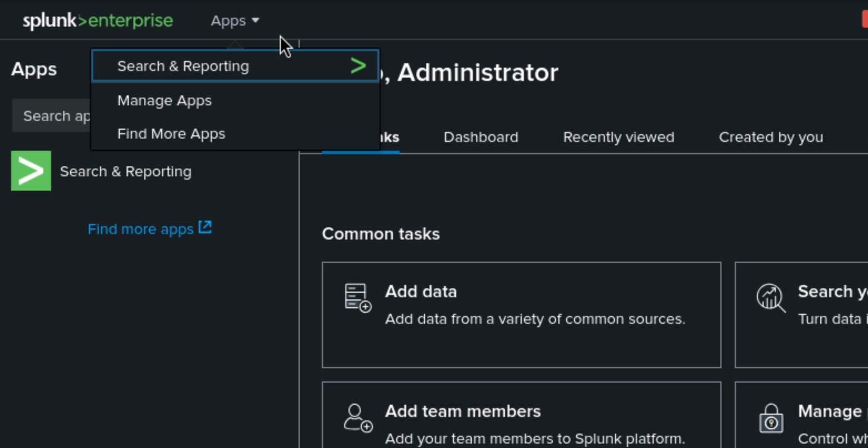Open Search & Reporting from the dropdown menu

[x=183, y=67]
